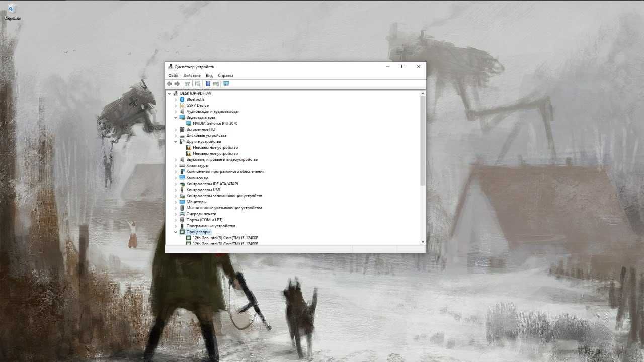
Task: Open the Действие menu
Action: pyautogui.click(x=192, y=75)
